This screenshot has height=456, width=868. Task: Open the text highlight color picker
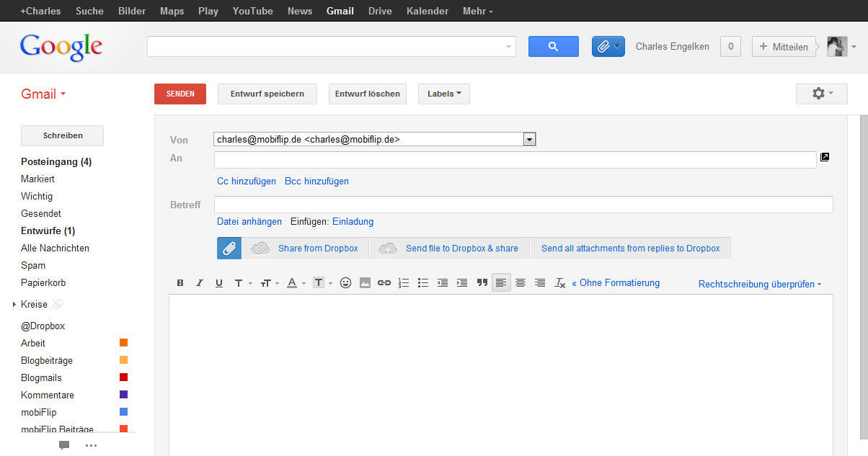tap(322, 283)
